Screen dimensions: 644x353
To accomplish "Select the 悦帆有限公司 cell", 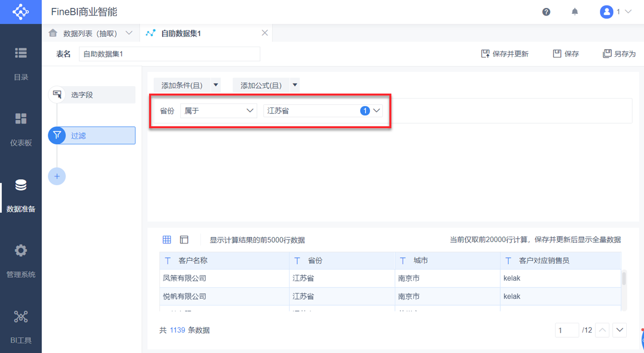I will point(224,297).
